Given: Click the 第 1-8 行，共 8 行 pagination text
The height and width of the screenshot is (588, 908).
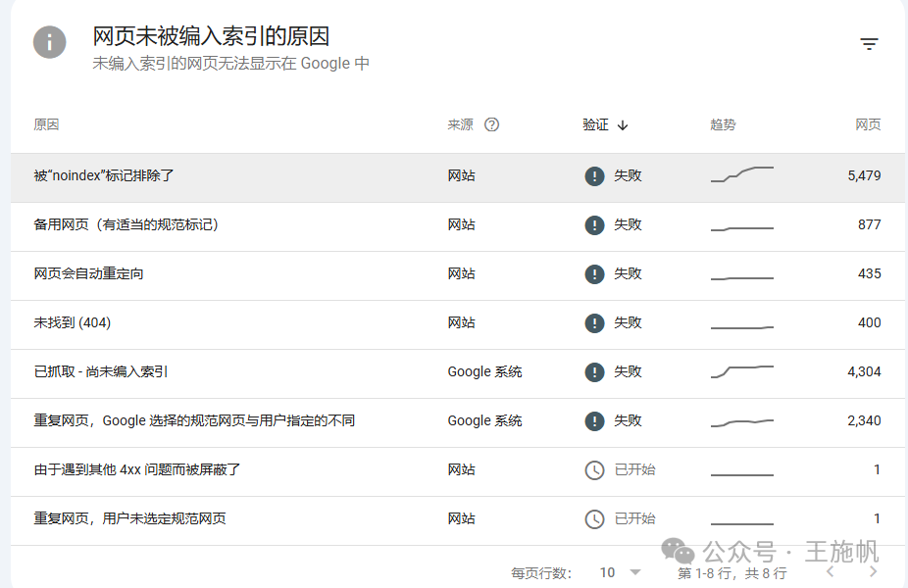Looking at the screenshot, I should [x=731, y=573].
